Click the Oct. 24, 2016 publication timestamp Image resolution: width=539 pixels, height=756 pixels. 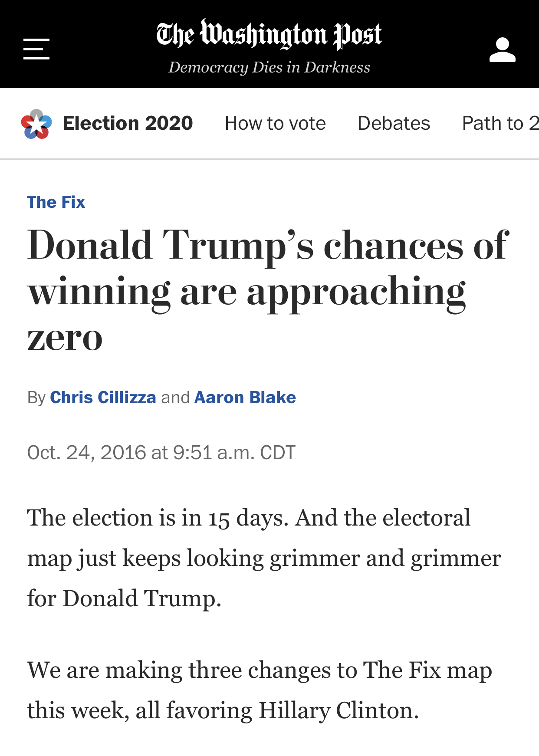pyautogui.click(x=161, y=452)
